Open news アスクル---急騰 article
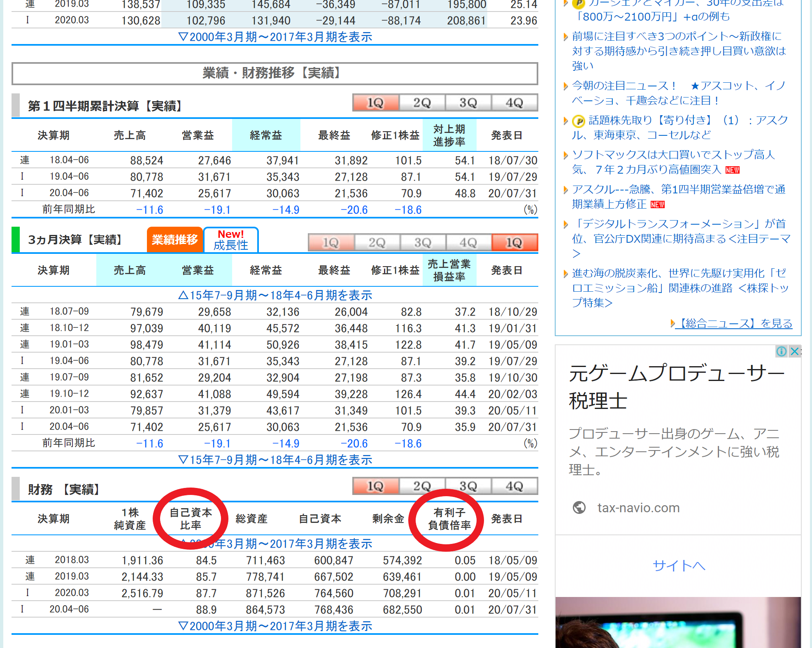 [679, 197]
